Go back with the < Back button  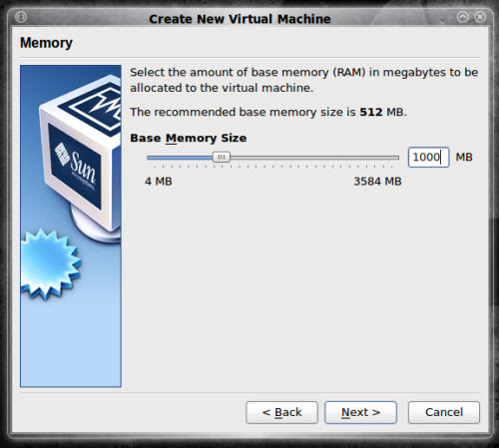click(281, 412)
